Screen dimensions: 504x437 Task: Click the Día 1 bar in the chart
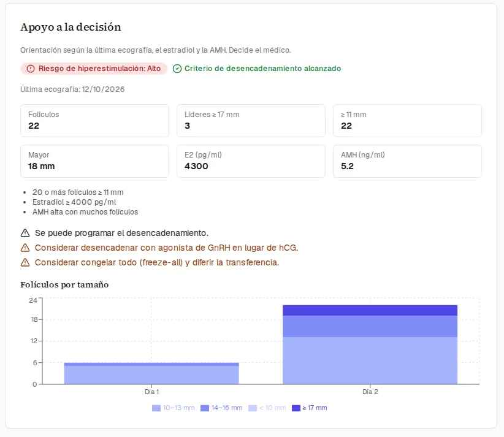point(151,373)
